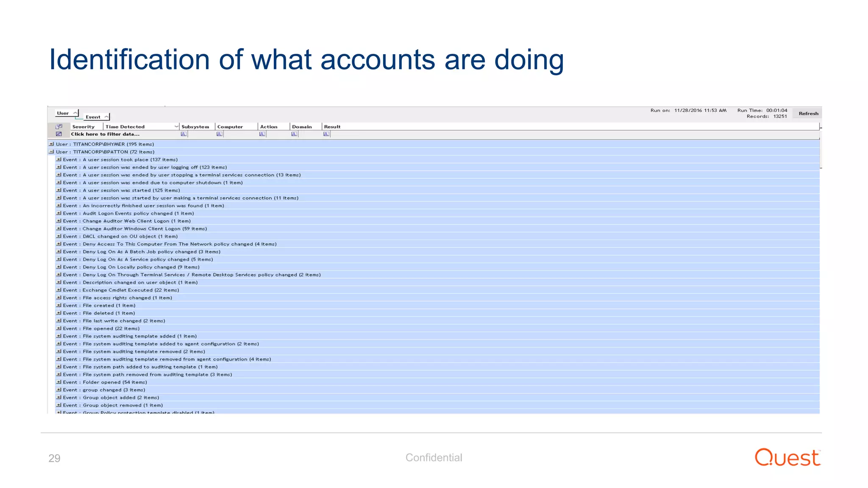Sort by the Action column header

tap(274, 127)
